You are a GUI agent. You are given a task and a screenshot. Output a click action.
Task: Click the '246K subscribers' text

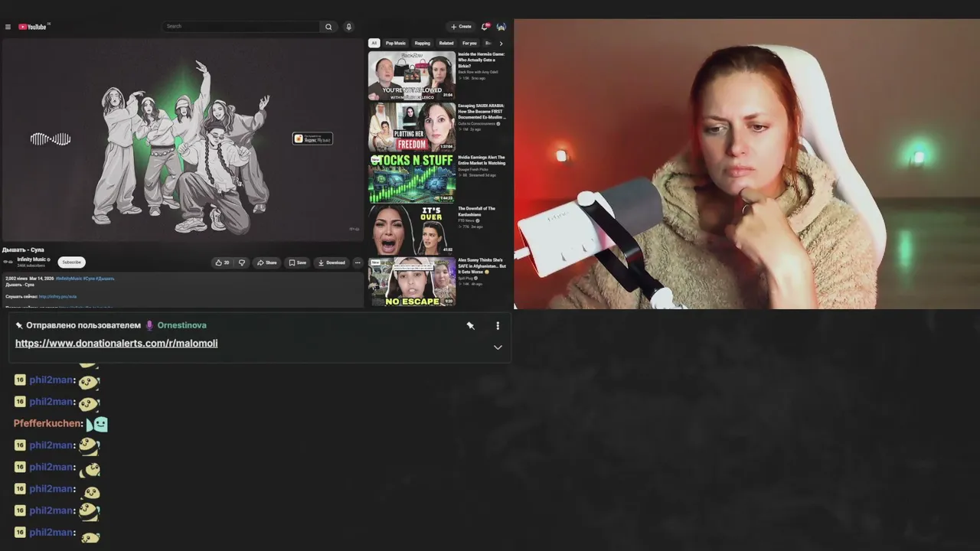[31, 266]
